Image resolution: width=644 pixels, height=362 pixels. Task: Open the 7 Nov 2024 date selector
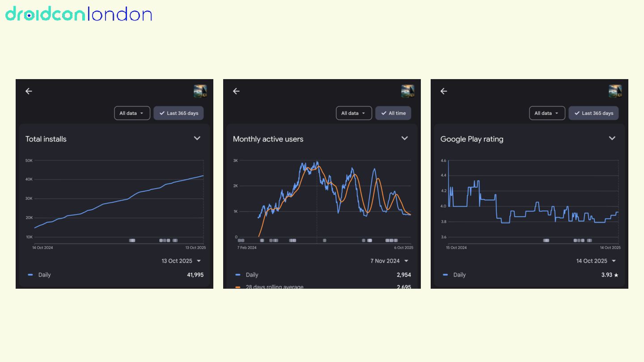click(389, 261)
